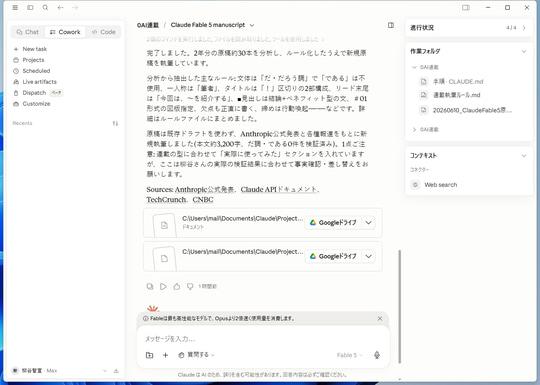Switch to the Chat tab
This screenshot has width=540, height=385.
28,32
